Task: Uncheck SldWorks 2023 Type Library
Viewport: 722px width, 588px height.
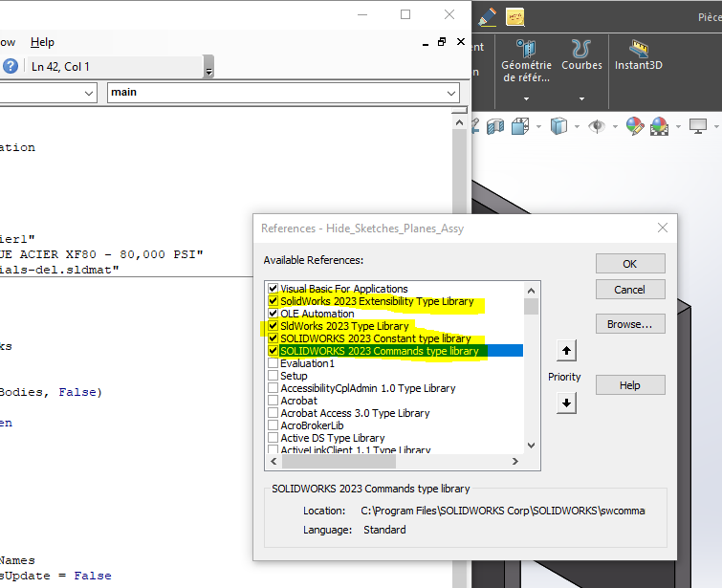Action: click(x=273, y=326)
